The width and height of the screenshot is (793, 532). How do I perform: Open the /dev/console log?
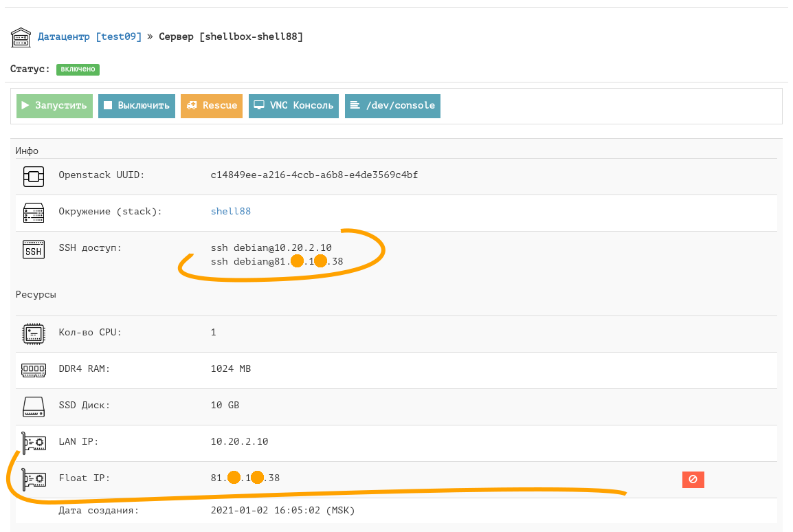pos(392,106)
